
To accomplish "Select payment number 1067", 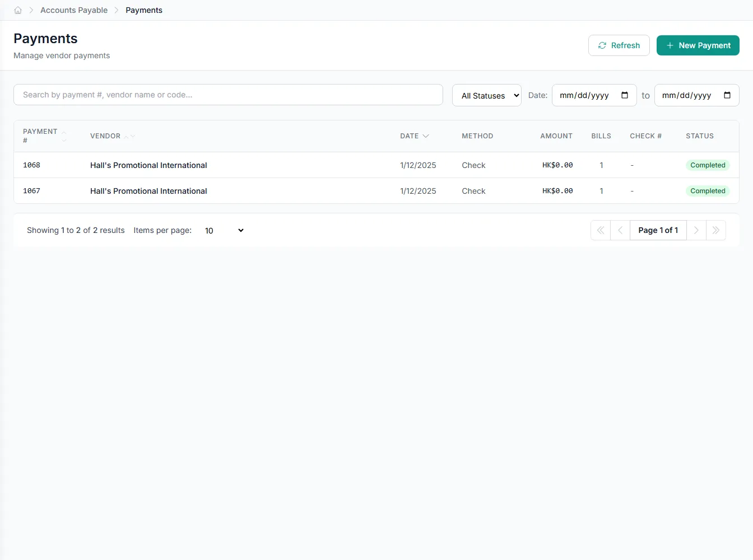I will coord(31,191).
